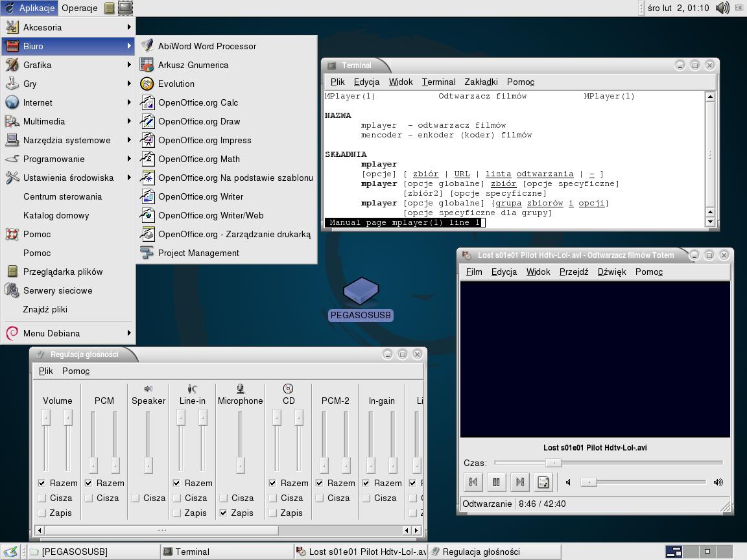The height and width of the screenshot is (560, 747).
Task: Expand the Akcesoria submenu
Action: (x=67, y=27)
